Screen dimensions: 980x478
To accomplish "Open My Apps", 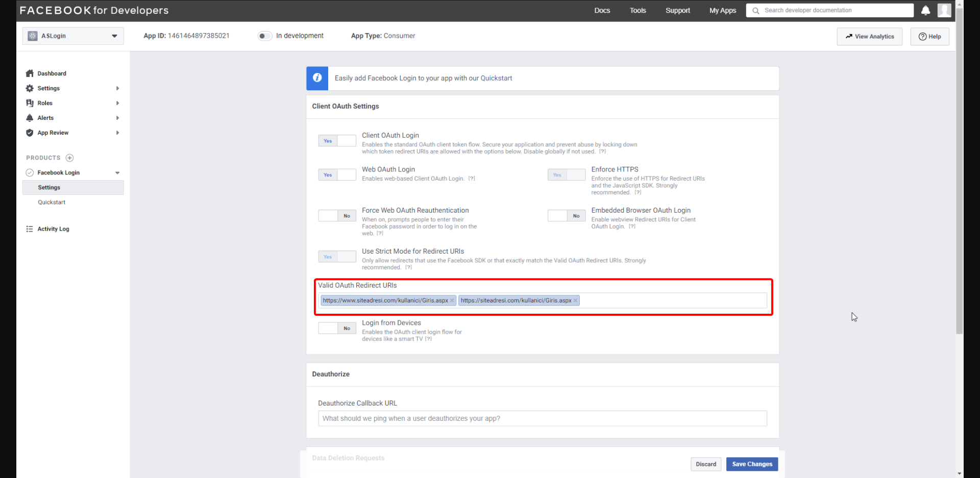I will tap(723, 10).
